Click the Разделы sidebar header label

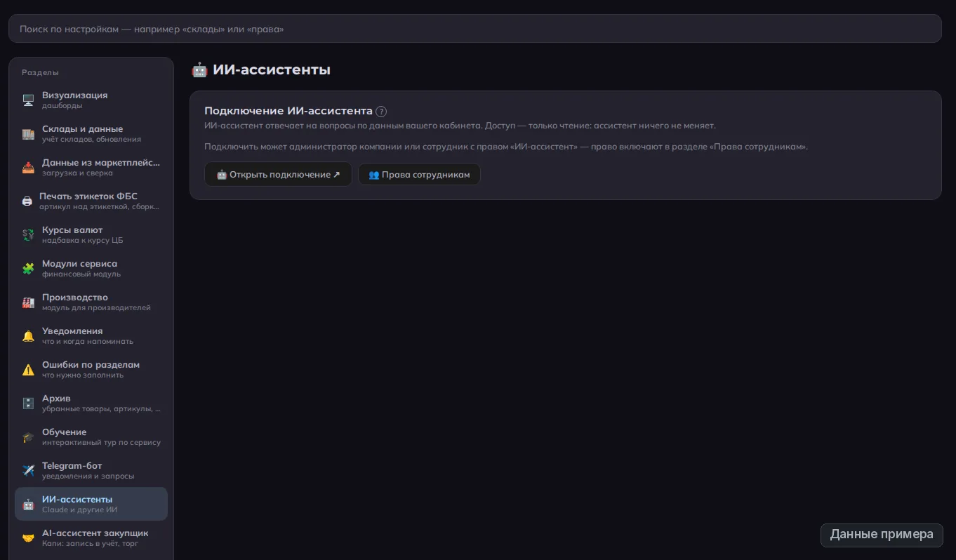click(x=40, y=72)
